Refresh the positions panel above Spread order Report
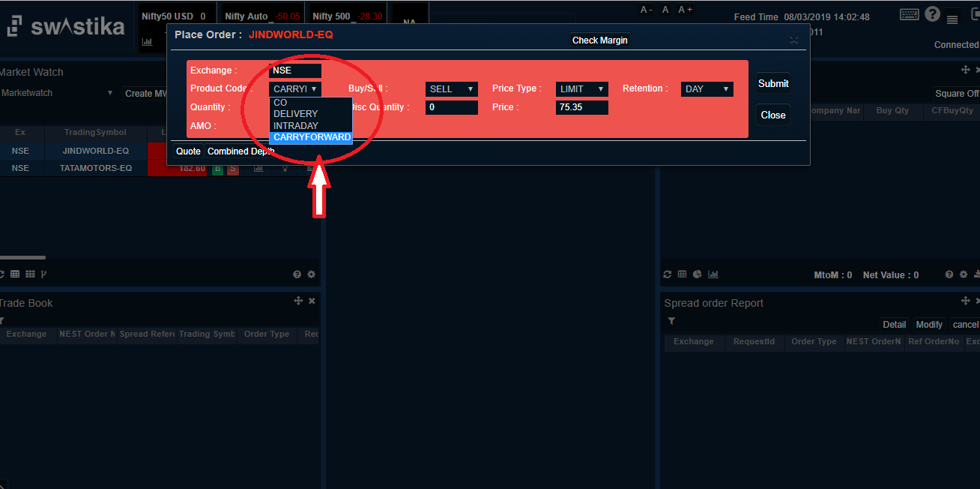The width and height of the screenshot is (980, 489). [x=668, y=274]
